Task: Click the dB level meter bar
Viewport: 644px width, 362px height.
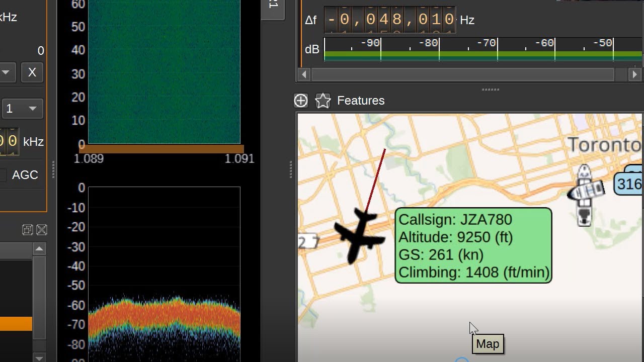Action: pos(483,49)
